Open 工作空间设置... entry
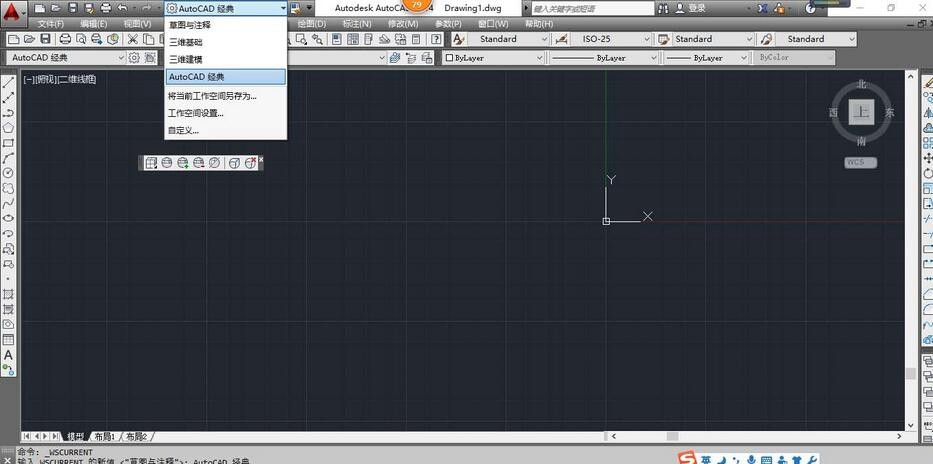 tap(226, 113)
